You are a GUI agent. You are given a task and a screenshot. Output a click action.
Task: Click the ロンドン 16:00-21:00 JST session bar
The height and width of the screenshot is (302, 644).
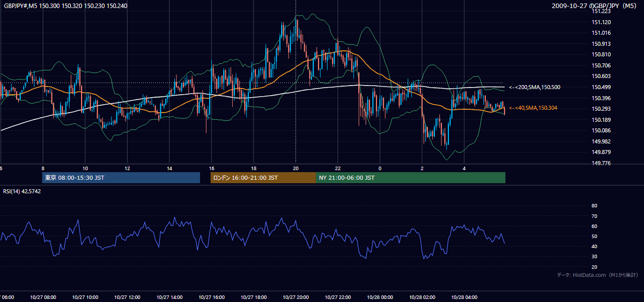tap(263, 178)
